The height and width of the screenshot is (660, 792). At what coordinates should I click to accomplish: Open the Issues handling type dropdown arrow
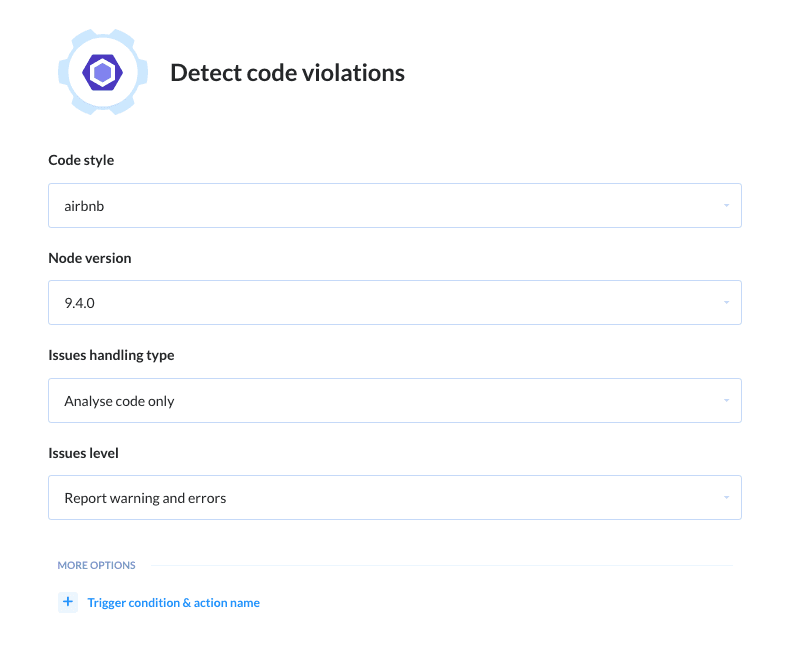726,401
